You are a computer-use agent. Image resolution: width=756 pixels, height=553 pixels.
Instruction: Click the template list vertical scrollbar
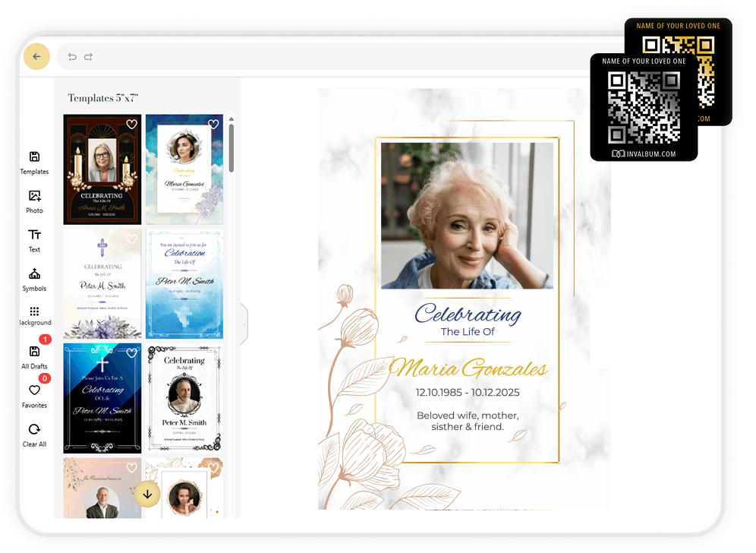231,148
